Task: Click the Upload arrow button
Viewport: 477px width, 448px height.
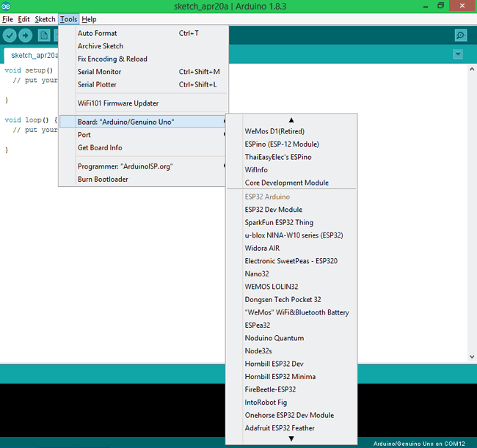Action: pyautogui.click(x=25, y=35)
